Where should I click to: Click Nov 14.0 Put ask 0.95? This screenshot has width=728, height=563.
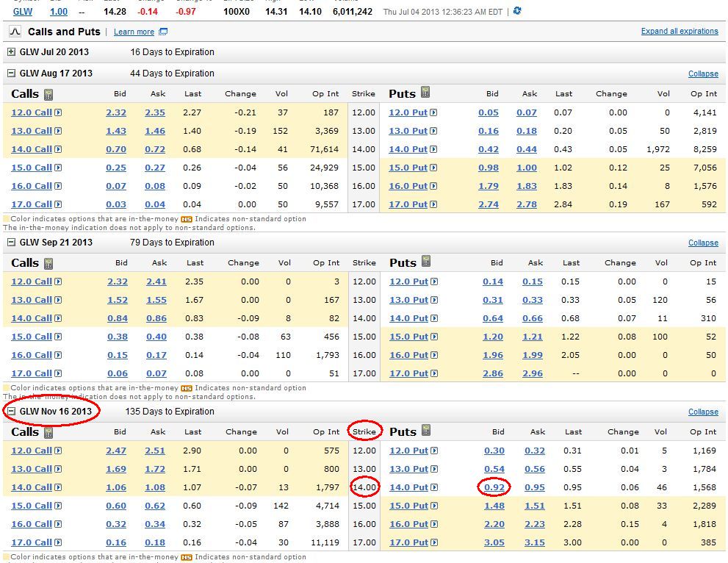click(535, 487)
